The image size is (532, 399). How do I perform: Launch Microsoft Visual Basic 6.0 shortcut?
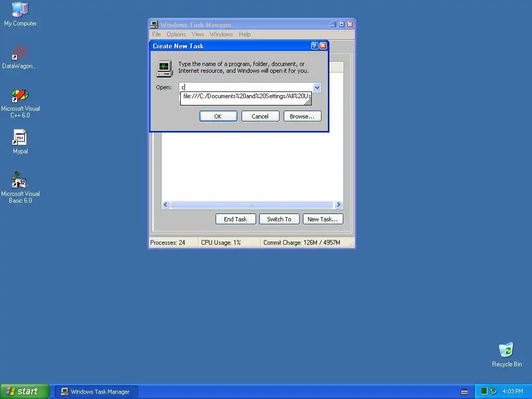20,187
